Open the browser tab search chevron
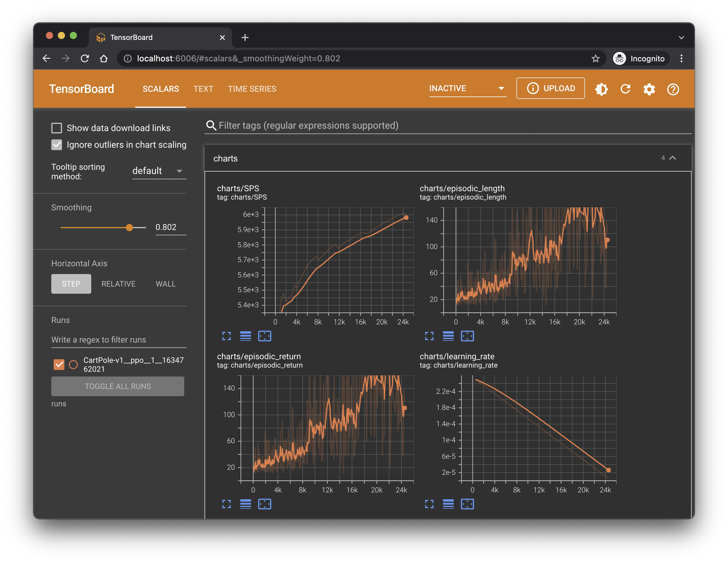 681,38
